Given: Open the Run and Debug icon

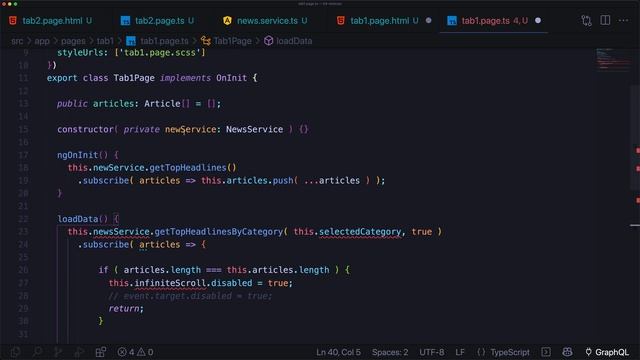Looking at the screenshot, I should tap(79, 352).
